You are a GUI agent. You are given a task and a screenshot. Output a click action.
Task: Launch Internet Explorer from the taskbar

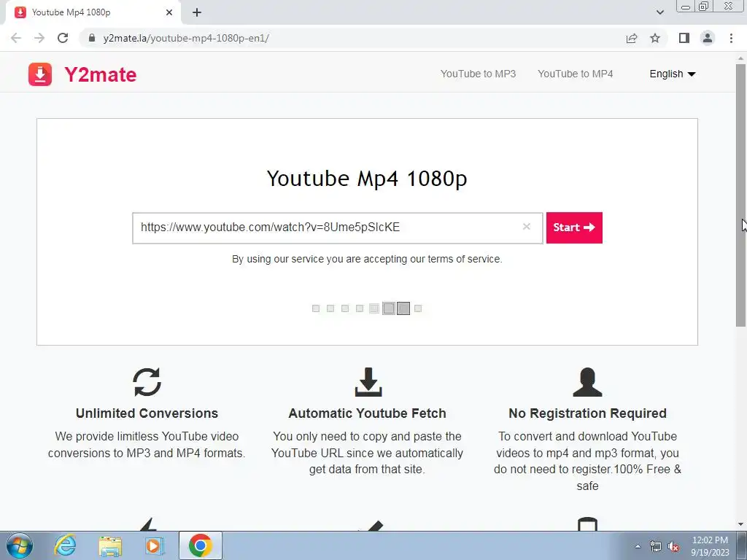pyautogui.click(x=65, y=545)
